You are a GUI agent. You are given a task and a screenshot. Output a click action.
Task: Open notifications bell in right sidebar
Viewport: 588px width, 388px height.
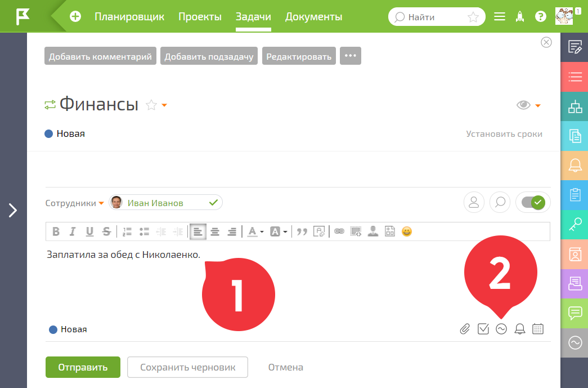[x=575, y=165]
